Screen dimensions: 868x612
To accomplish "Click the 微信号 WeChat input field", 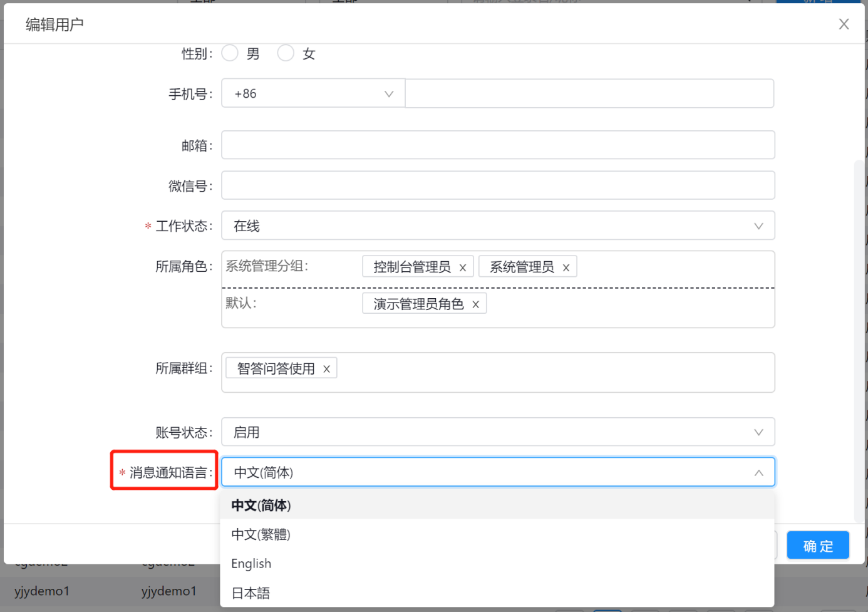I will (498, 185).
